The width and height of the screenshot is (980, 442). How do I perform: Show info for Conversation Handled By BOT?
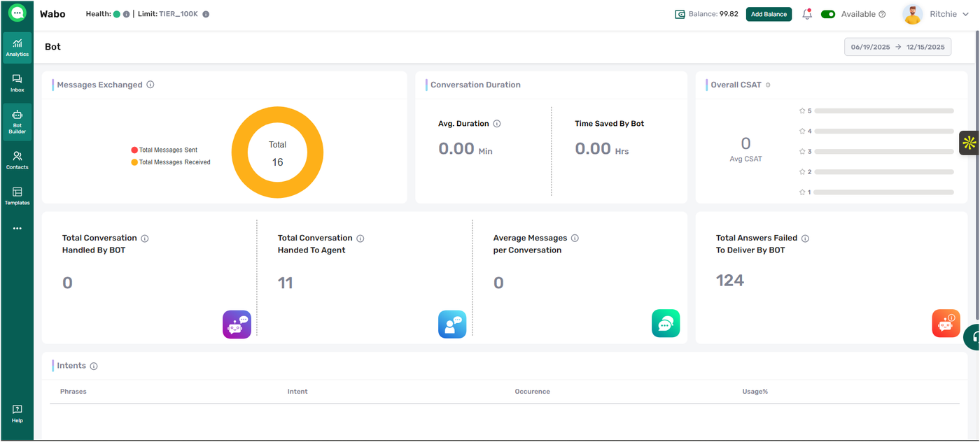click(x=145, y=238)
